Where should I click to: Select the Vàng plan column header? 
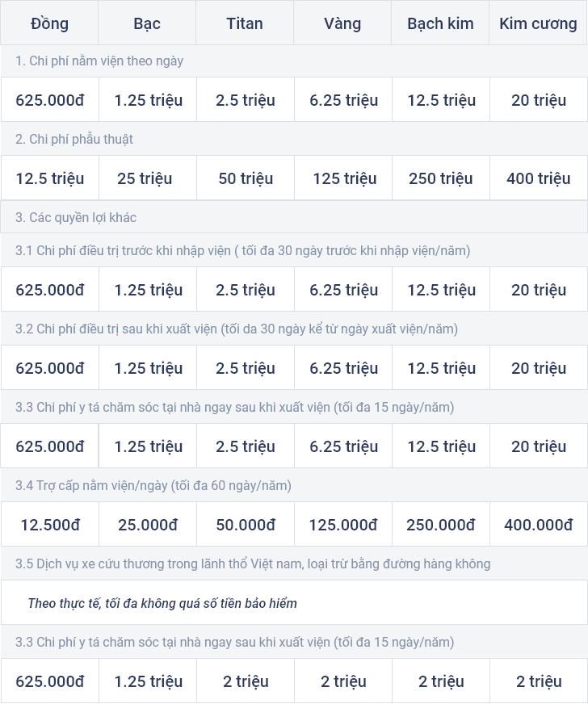342,23
